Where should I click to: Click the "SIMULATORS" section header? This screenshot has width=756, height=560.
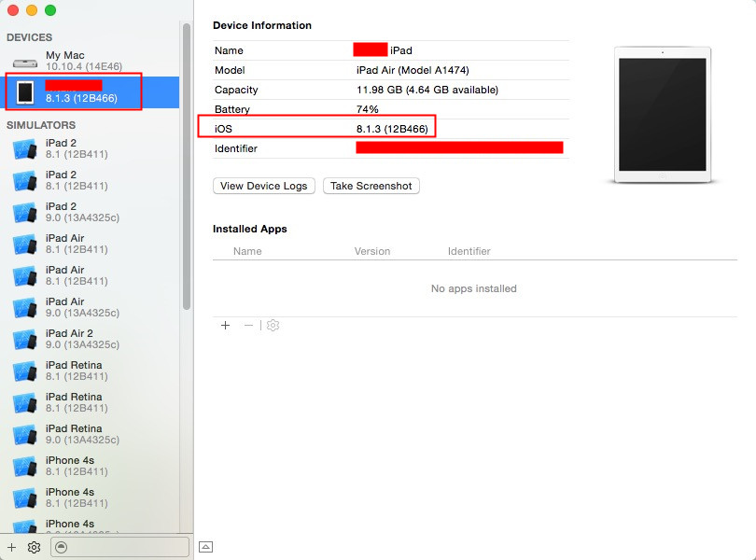point(41,125)
